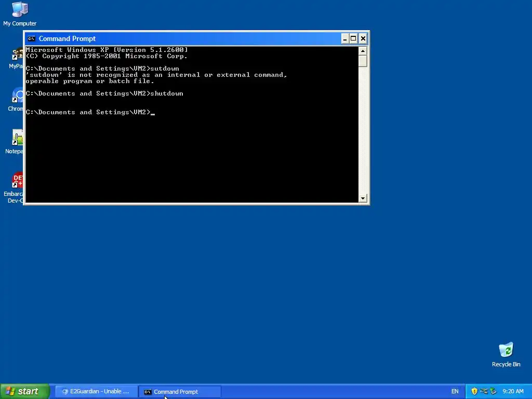The image size is (532, 399).
Task: Click the Safely Remove Hardware tray icon
Action: tap(494, 391)
